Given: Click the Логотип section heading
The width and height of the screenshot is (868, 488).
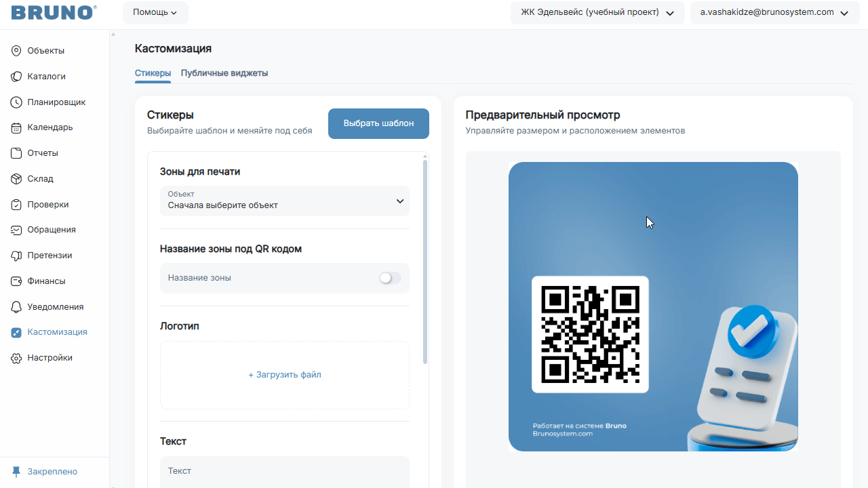Looking at the screenshot, I should pyautogui.click(x=180, y=326).
